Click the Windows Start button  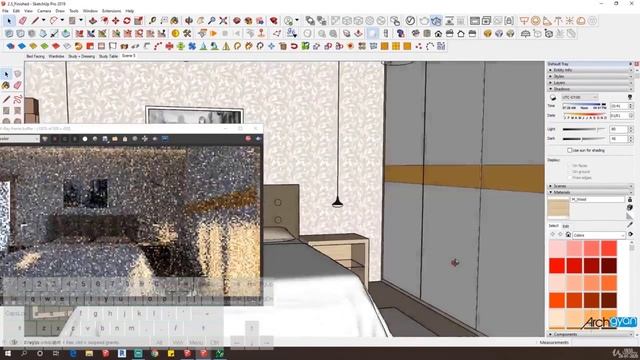[7, 353]
